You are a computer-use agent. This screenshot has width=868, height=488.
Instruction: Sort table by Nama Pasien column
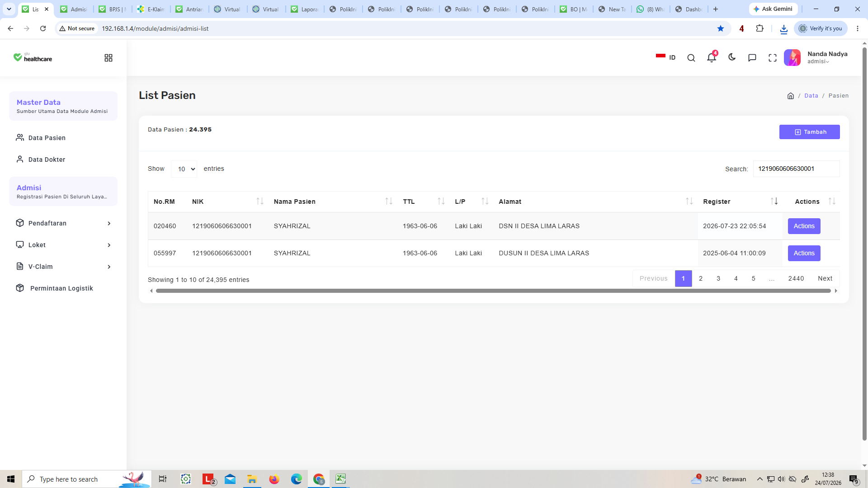tap(333, 202)
